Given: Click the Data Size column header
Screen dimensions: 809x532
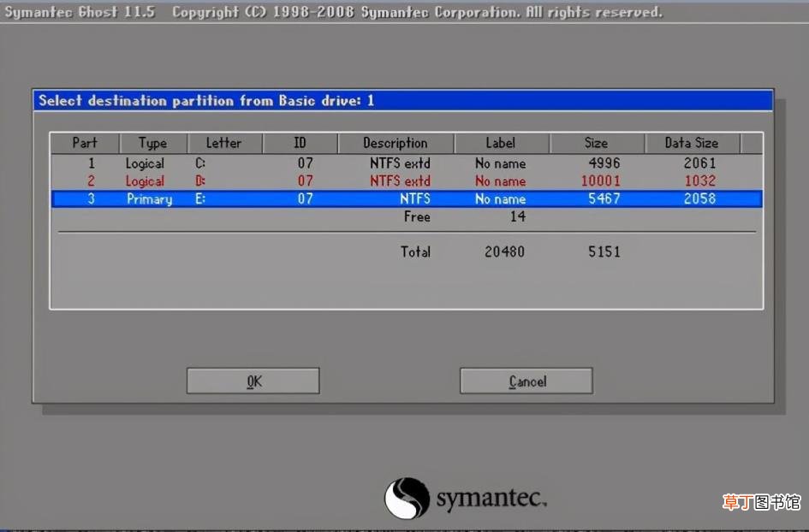Looking at the screenshot, I should click(692, 143).
